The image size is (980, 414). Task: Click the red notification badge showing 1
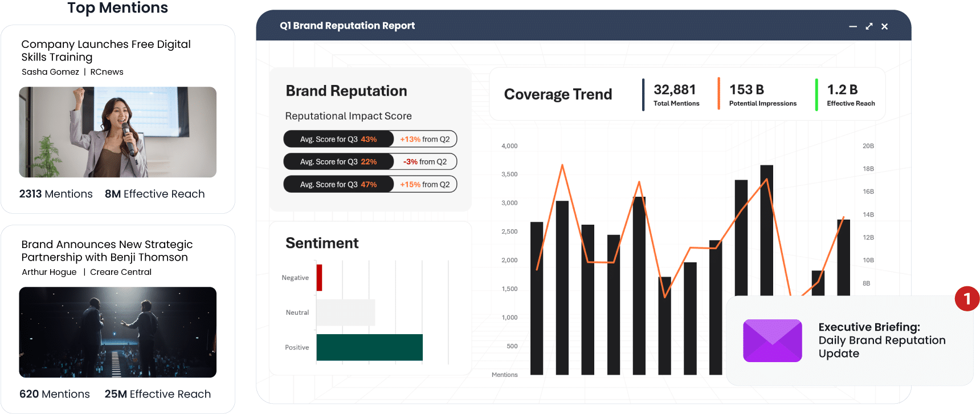967,299
